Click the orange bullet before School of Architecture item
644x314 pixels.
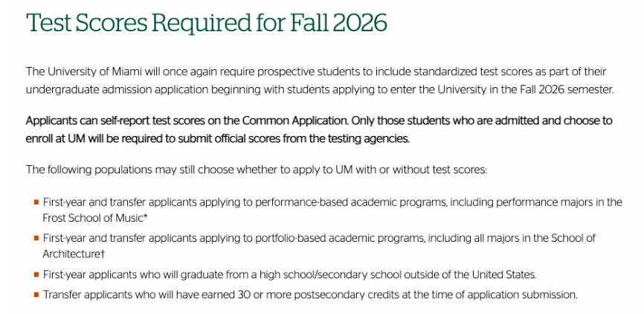coord(36,238)
